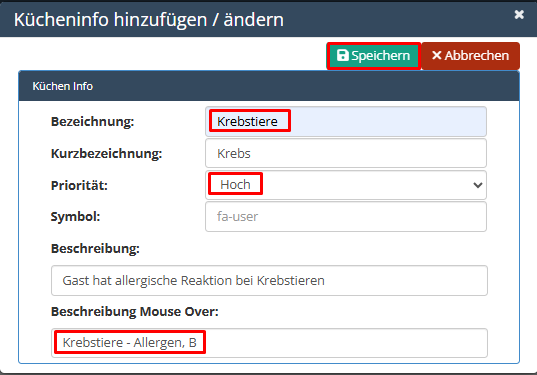Viewport: 537px width, 375px height.
Task: Click the dialog title Kücheninfo hinzufügen / ändern
Action: pos(149,20)
